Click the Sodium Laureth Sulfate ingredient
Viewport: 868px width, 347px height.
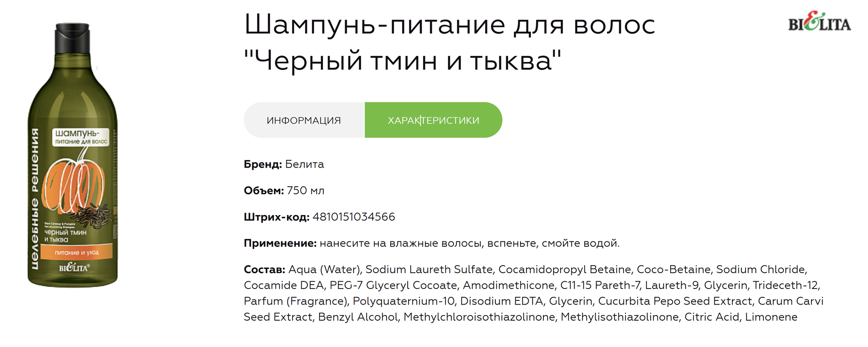click(429, 269)
